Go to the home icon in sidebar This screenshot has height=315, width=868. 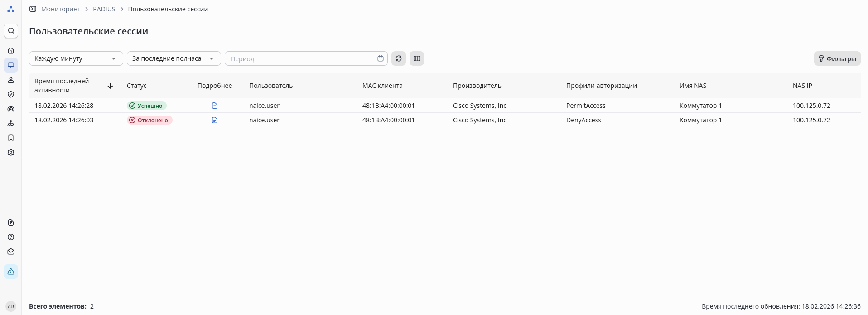coord(11,51)
